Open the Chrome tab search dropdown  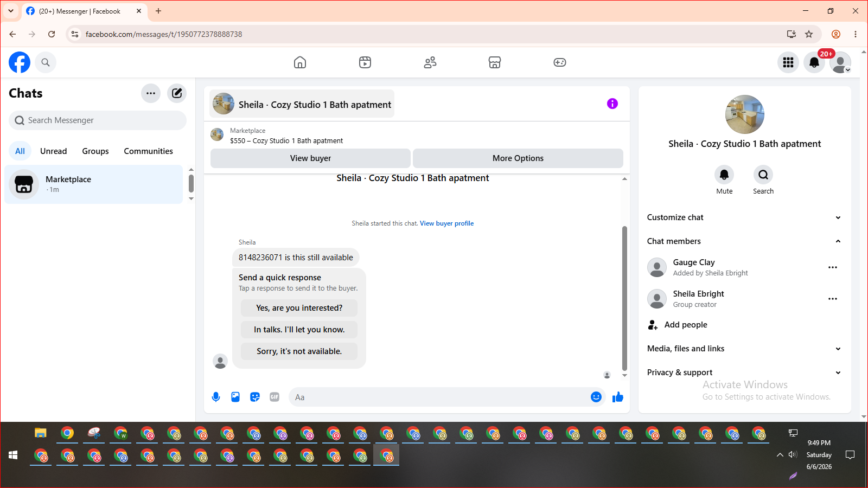(11, 11)
